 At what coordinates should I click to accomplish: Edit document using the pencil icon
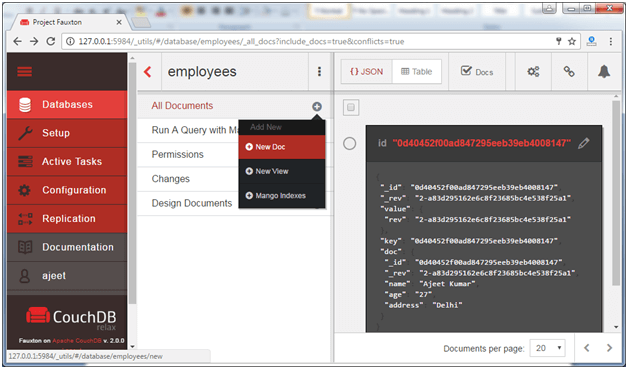(x=584, y=143)
